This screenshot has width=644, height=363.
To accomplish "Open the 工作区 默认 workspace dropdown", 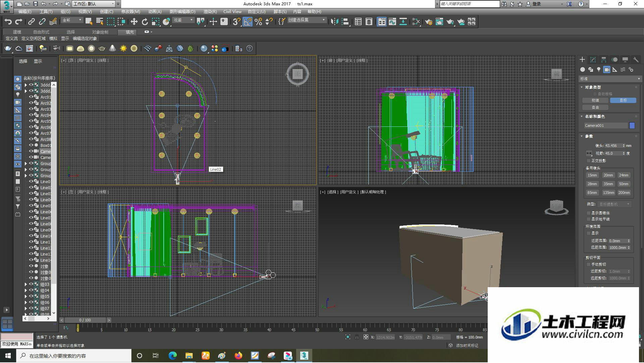I will pos(94,4).
